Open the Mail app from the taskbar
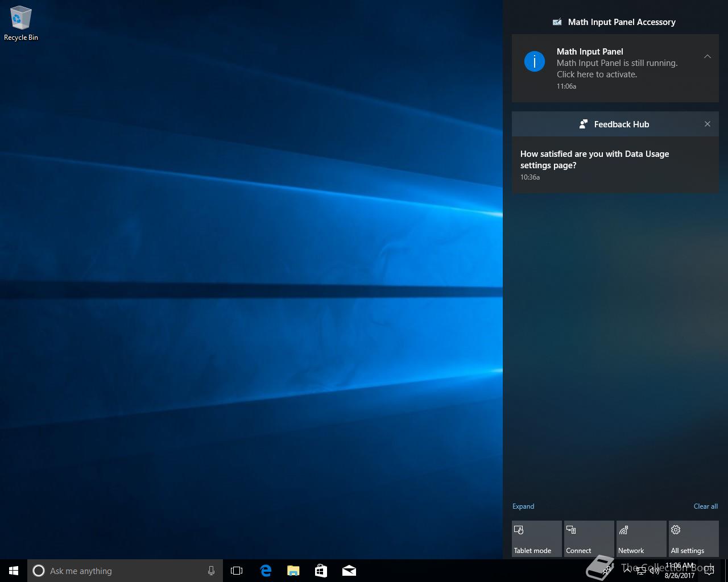Image resolution: width=728 pixels, height=582 pixels. 349,571
